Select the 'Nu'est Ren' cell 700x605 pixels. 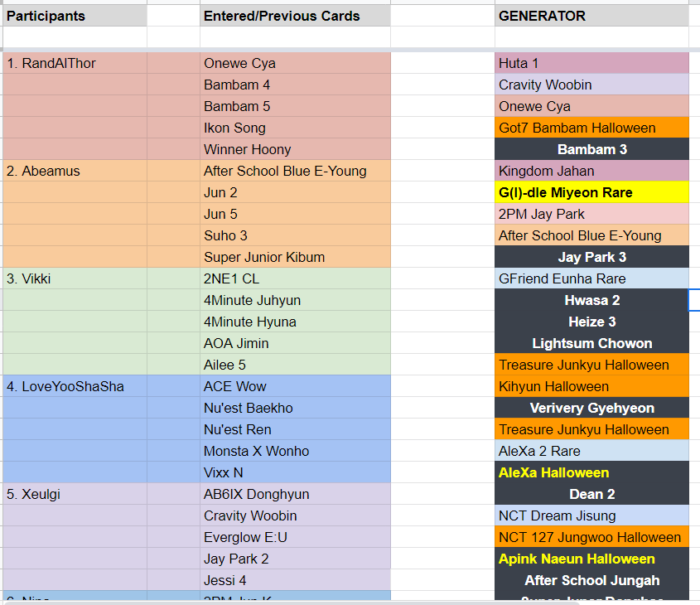click(x=295, y=429)
